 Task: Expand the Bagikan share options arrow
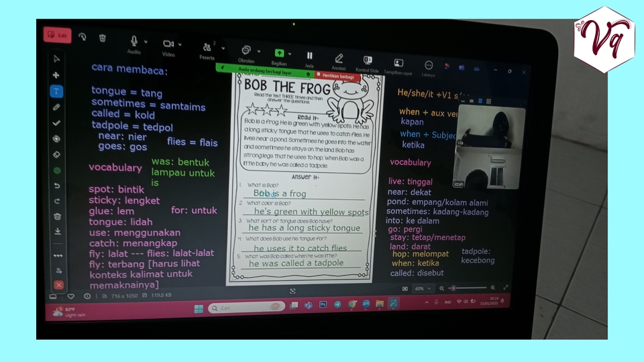tap(290, 54)
